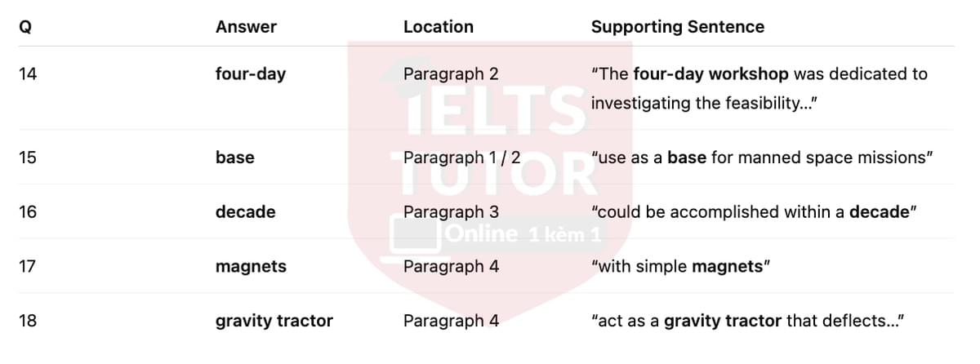The image size is (980, 364).
Task: Select the 'four-day' answer cell
Action: (x=251, y=74)
